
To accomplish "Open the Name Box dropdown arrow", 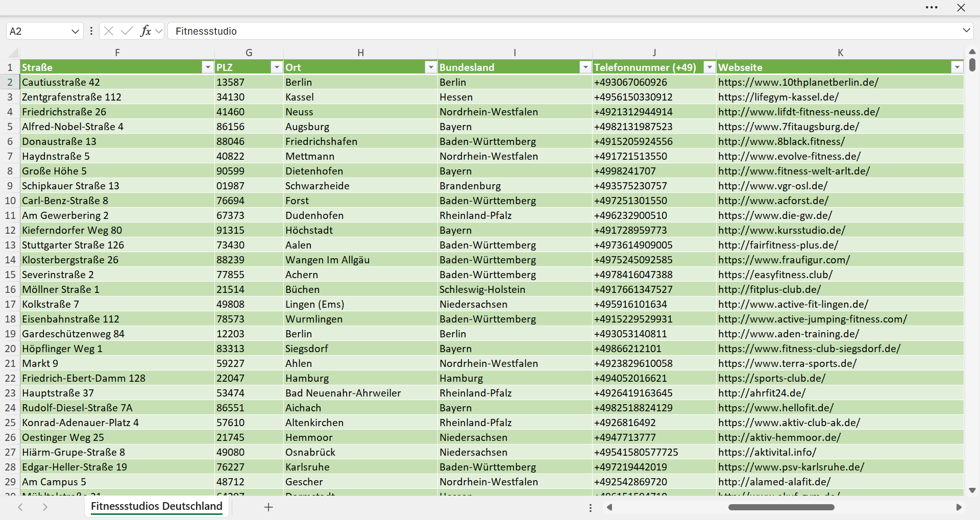I will (x=75, y=31).
